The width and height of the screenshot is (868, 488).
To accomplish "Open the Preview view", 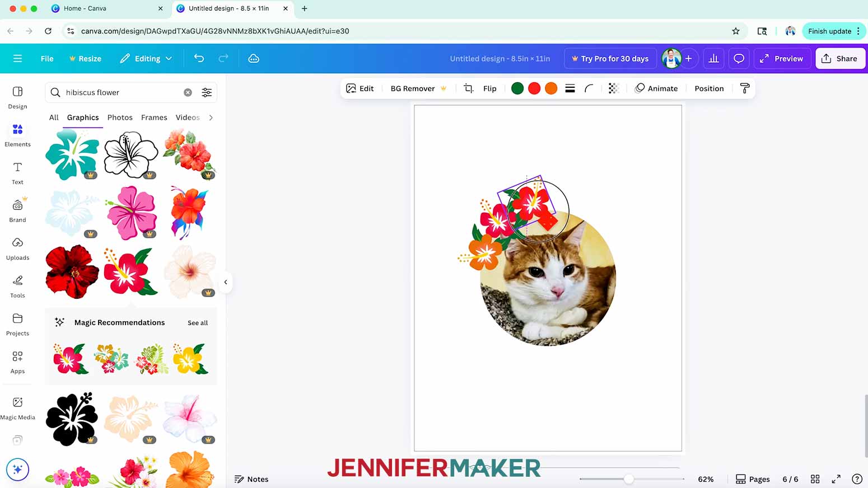I will [x=781, y=58].
